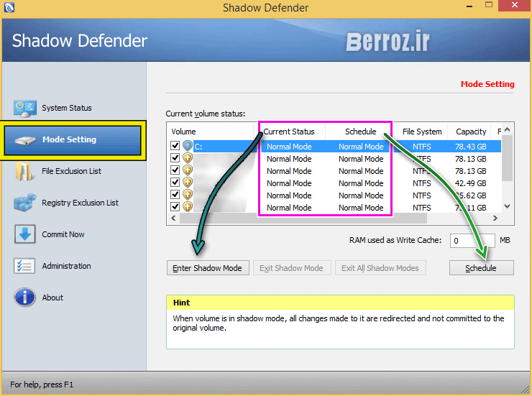Open the About page label
Screen dimensions: 532x396
pyautogui.click(x=52, y=298)
